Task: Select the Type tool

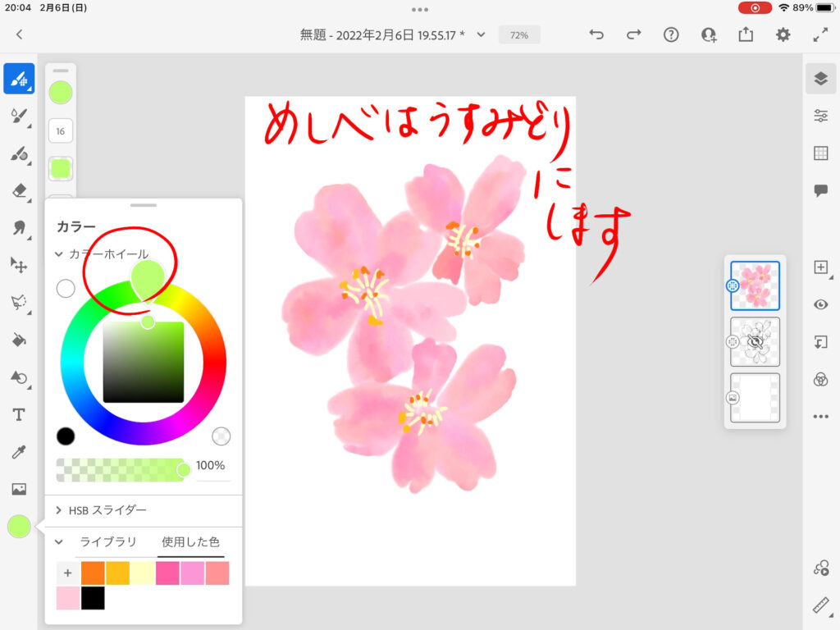Action: [19, 414]
